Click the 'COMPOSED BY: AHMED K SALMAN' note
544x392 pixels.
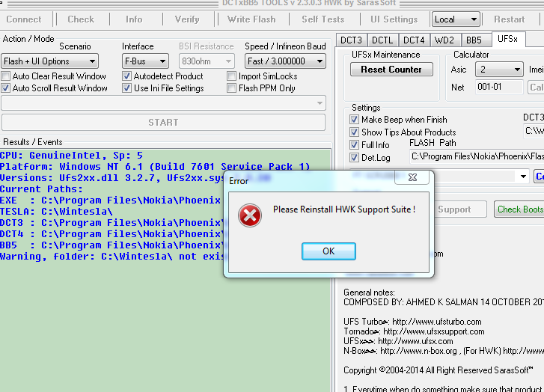pyautogui.click(x=444, y=302)
